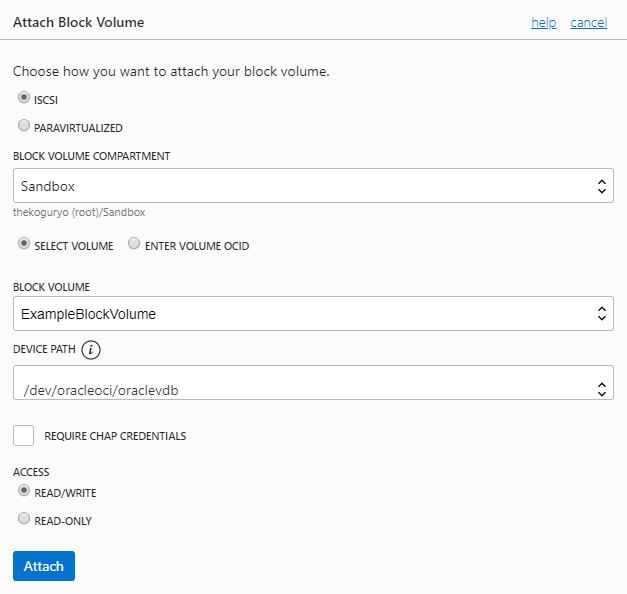Click the up-down arrows on the ExampleBlockVolume field

[601, 314]
